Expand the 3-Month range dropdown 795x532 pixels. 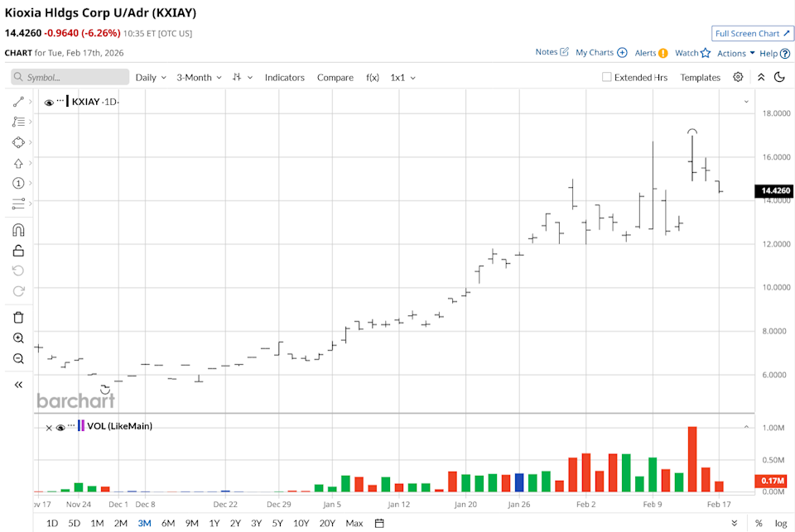point(198,77)
